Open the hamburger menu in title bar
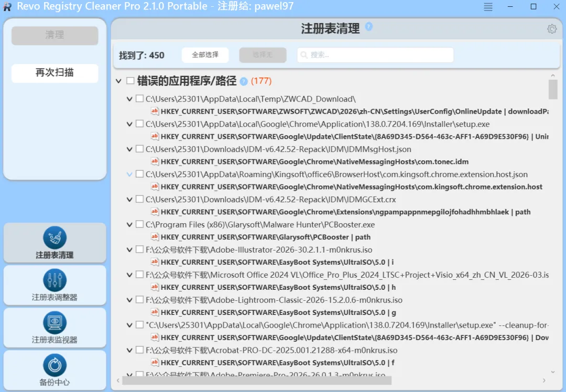This screenshot has width=566, height=392. (x=488, y=7)
